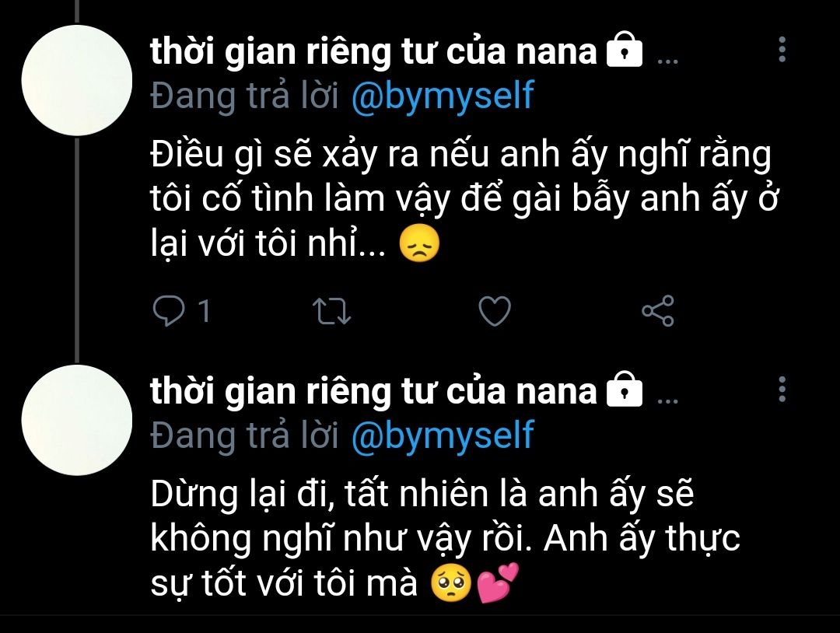Screen dimensions: 840x633
Task: Open second 'thời gian riêng tư của nana' profile name
Action: click(x=373, y=392)
